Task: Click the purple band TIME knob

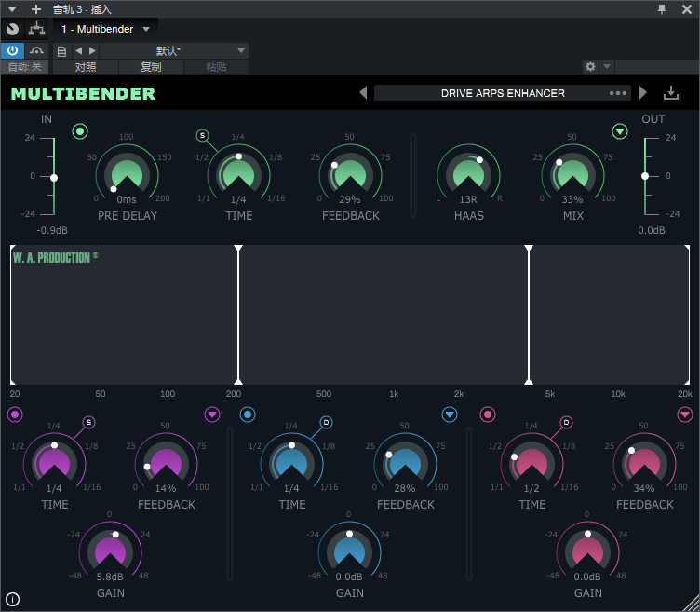Action: [54, 464]
